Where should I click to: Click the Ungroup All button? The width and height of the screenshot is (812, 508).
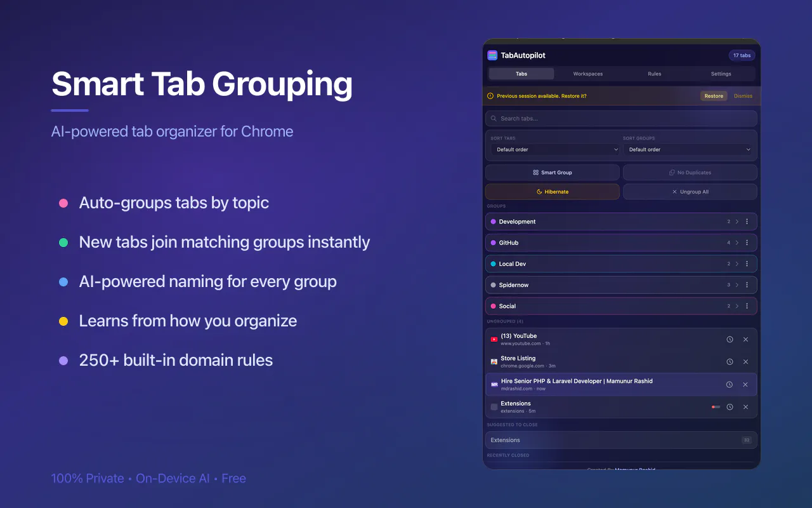pos(690,192)
